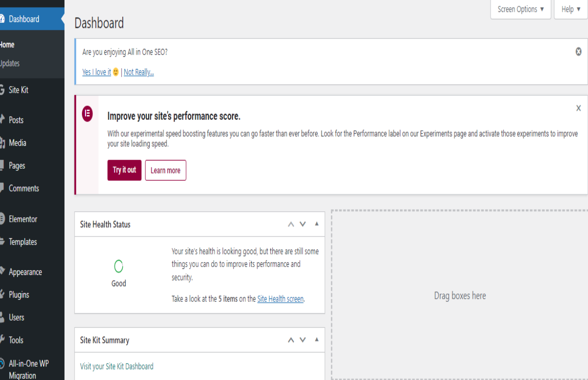The height and width of the screenshot is (380, 588).
Task: Open the Screen Options dropdown
Action: [x=521, y=9]
